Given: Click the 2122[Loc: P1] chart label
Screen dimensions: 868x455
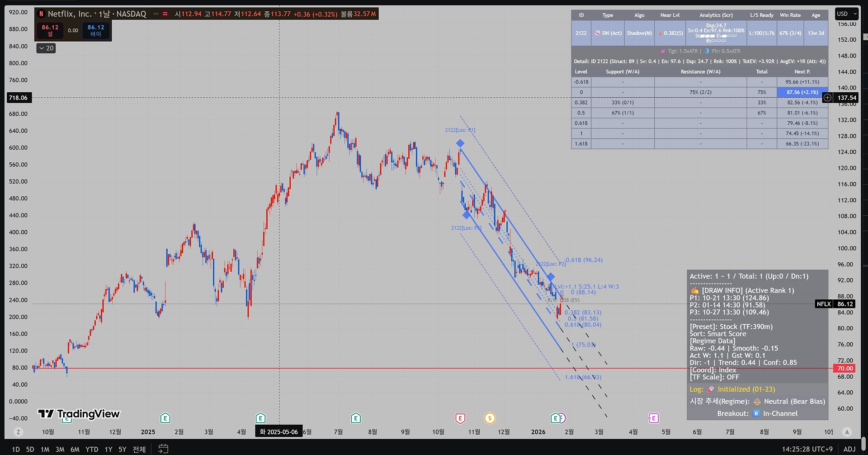Looking at the screenshot, I should coord(460,130).
